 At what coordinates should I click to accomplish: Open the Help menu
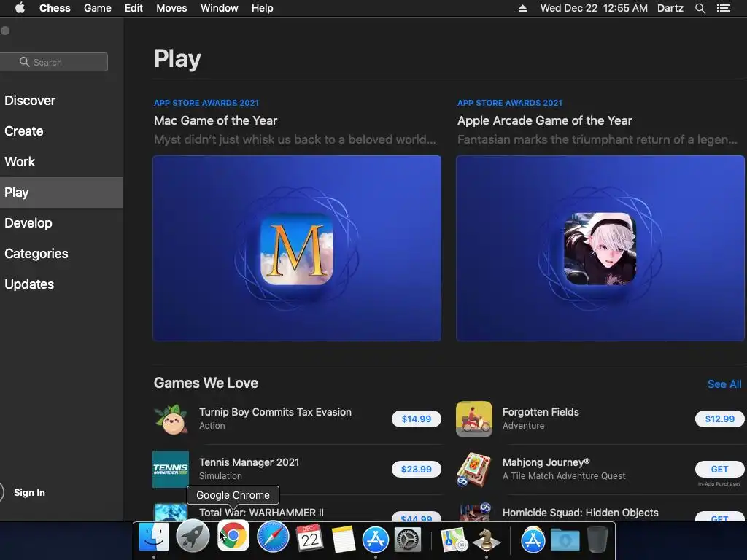(263, 8)
